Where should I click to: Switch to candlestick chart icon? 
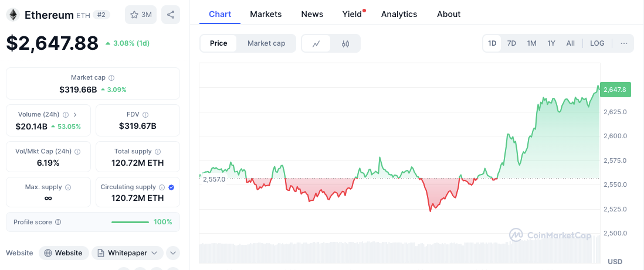click(345, 43)
